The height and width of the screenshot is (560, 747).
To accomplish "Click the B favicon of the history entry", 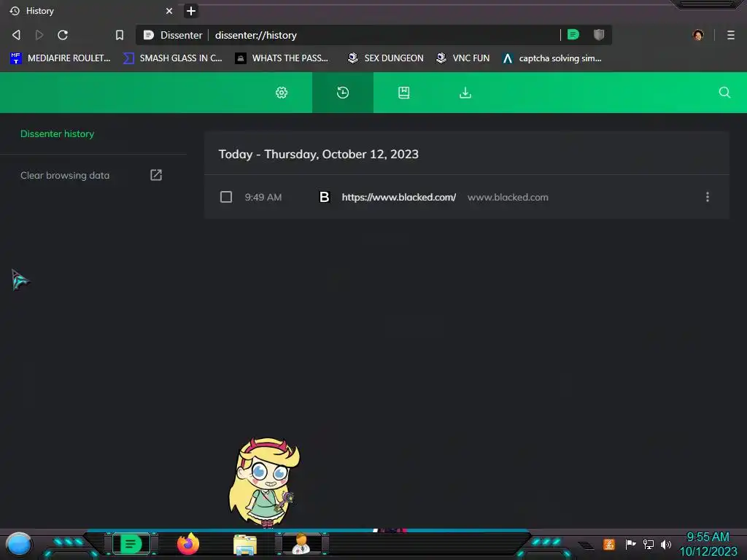I will coord(325,197).
